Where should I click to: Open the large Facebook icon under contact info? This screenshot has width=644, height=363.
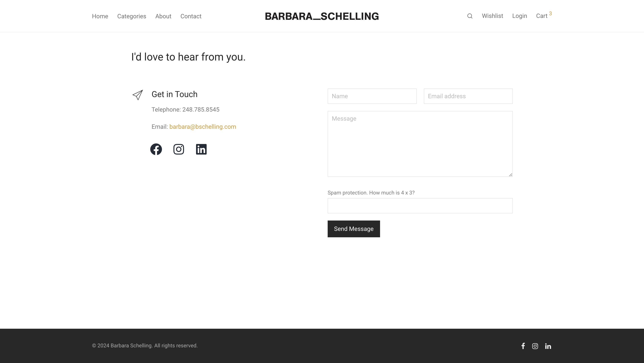click(156, 149)
